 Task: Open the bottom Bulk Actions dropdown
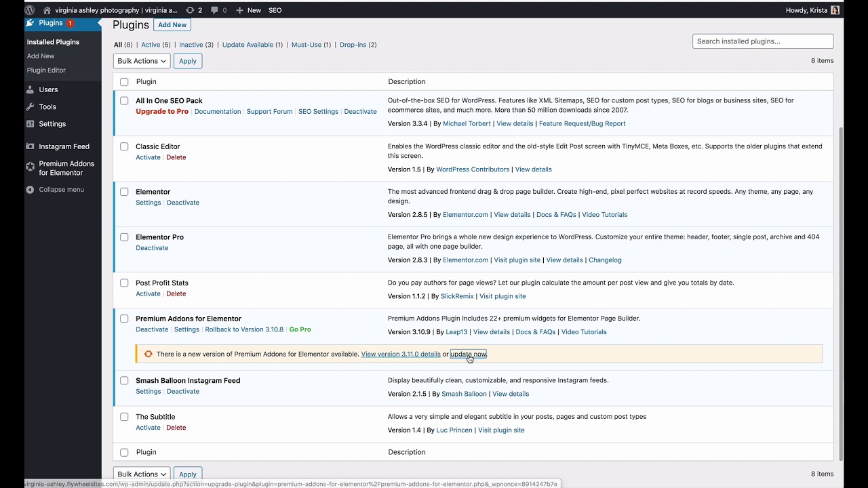[142, 474]
